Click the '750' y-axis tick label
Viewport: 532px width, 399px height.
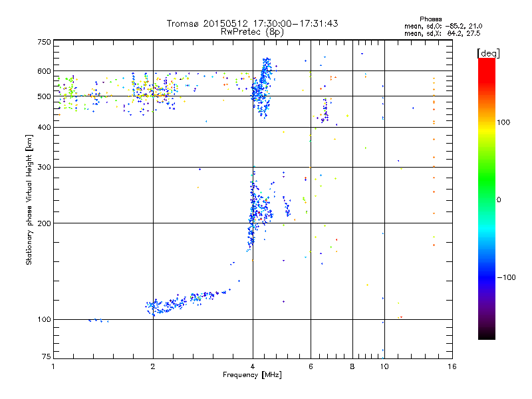coord(44,42)
